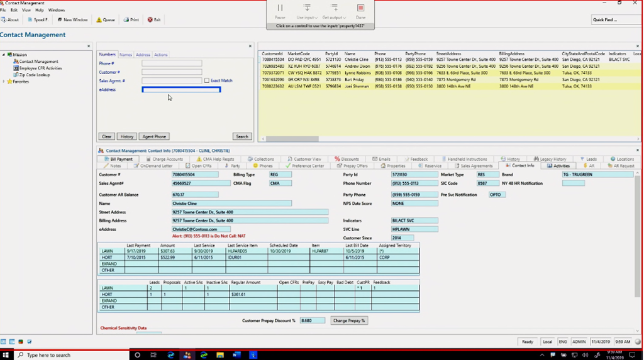Image resolution: width=644 pixels, height=360 pixels.
Task: Expand the Favorites tree node
Action: 4,82
